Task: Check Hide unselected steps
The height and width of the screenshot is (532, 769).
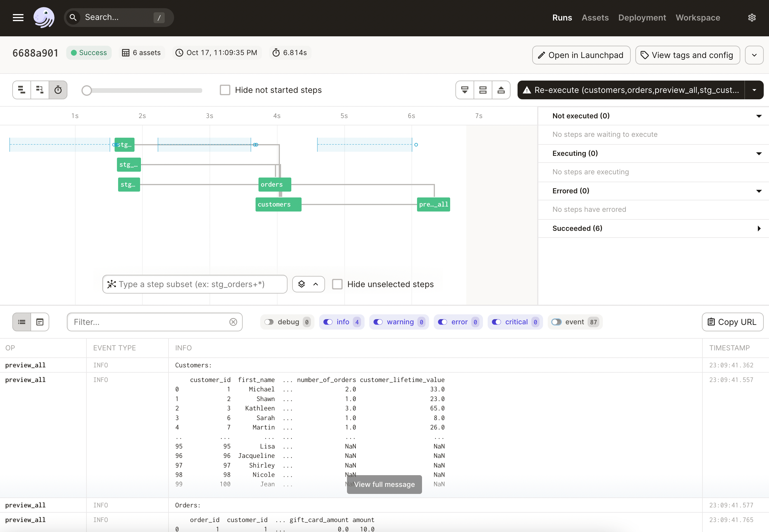Action: (x=337, y=284)
